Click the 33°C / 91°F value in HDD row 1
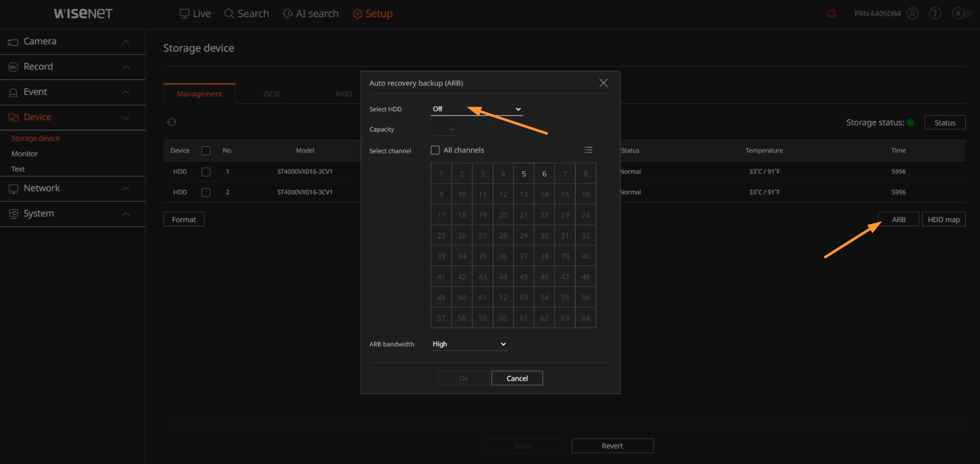 (x=764, y=172)
